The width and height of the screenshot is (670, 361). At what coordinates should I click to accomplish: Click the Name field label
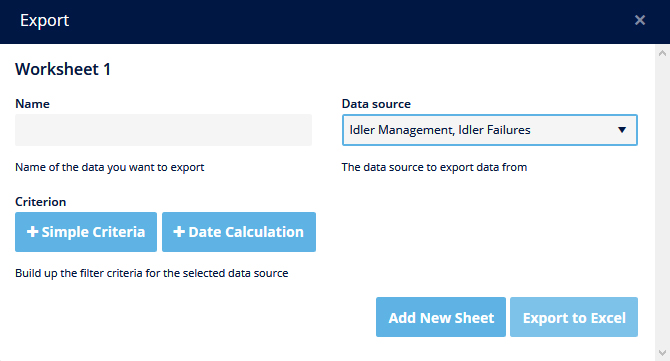[32, 104]
